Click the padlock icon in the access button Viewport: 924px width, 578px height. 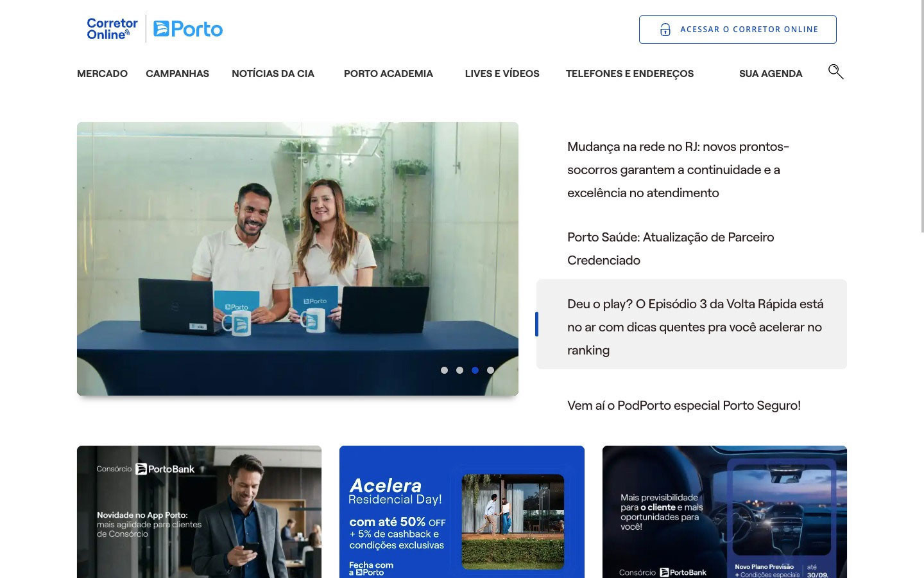(x=665, y=30)
